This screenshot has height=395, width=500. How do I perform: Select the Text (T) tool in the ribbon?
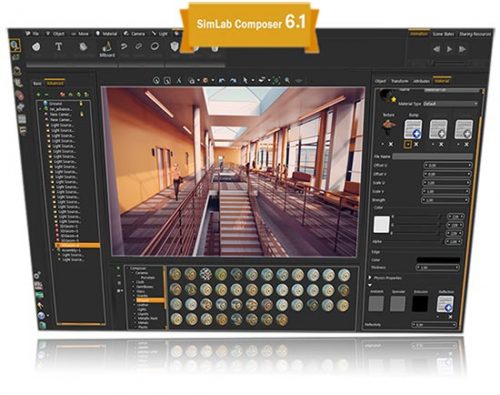[59, 47]
